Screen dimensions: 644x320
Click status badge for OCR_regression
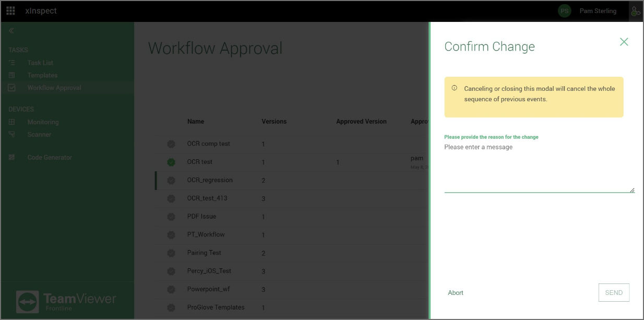coord(171,181)
